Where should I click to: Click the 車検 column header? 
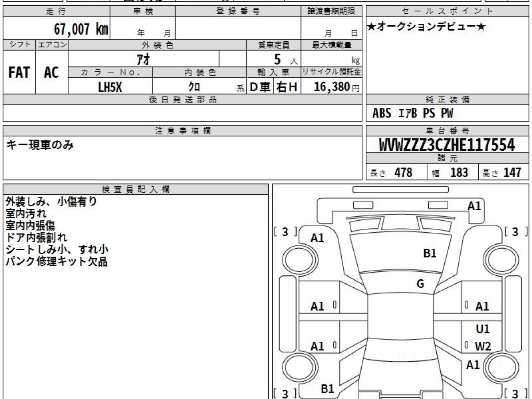coord(143,12)
